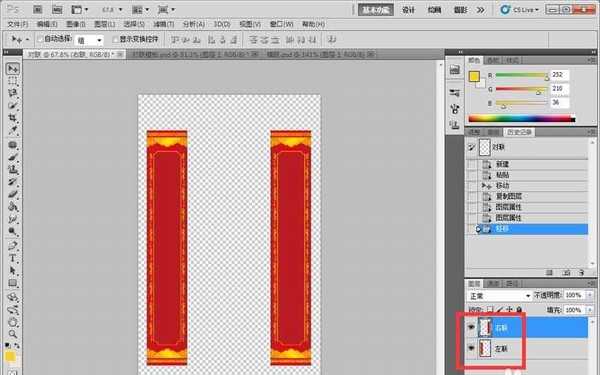600x375 pixels.
Task: Open the 文件(F) menu
Action: point(18,24)
